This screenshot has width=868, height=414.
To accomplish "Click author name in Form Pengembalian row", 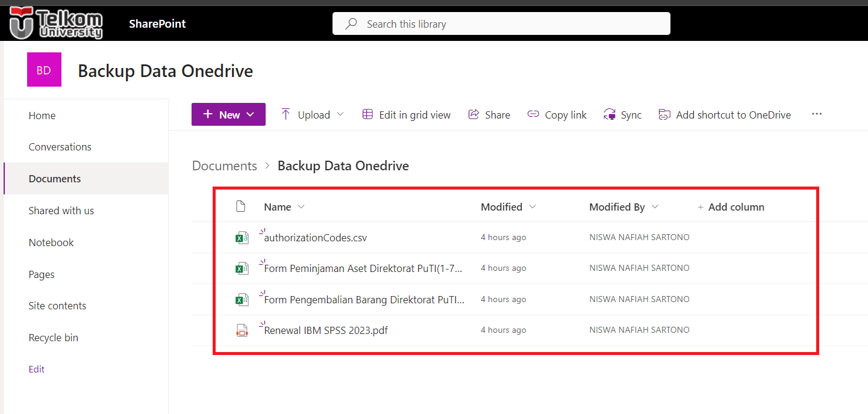I will 639,300.
